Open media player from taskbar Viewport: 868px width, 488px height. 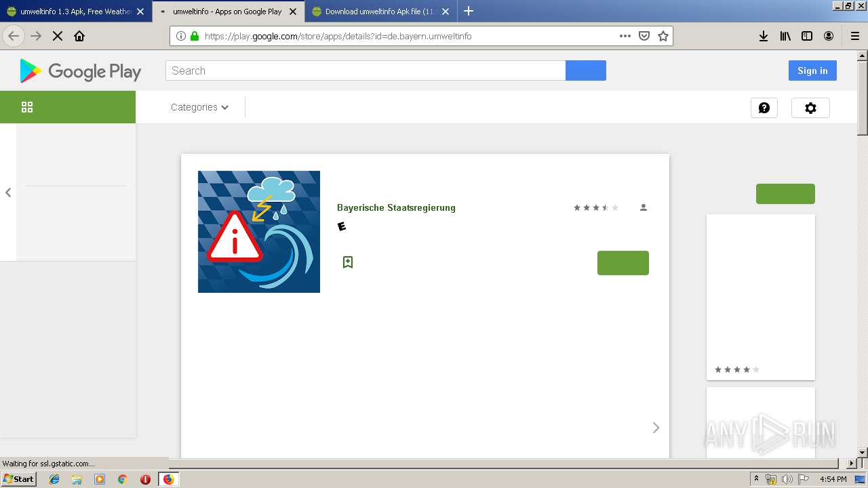click(x=100, y=479)
